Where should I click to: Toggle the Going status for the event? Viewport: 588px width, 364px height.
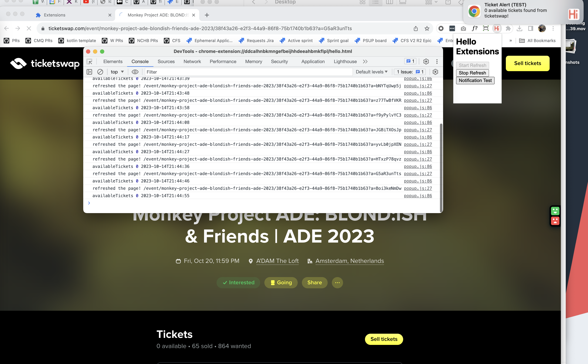(x=281, y=283)
